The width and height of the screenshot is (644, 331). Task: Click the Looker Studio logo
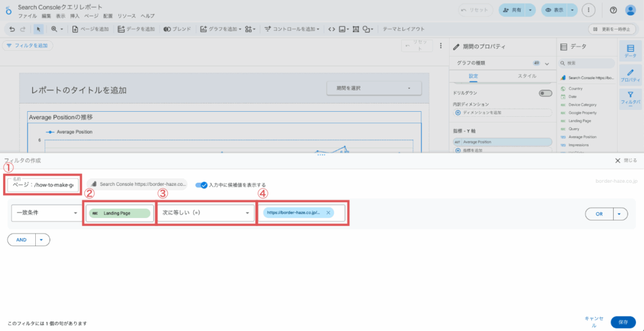coord(9,11)
